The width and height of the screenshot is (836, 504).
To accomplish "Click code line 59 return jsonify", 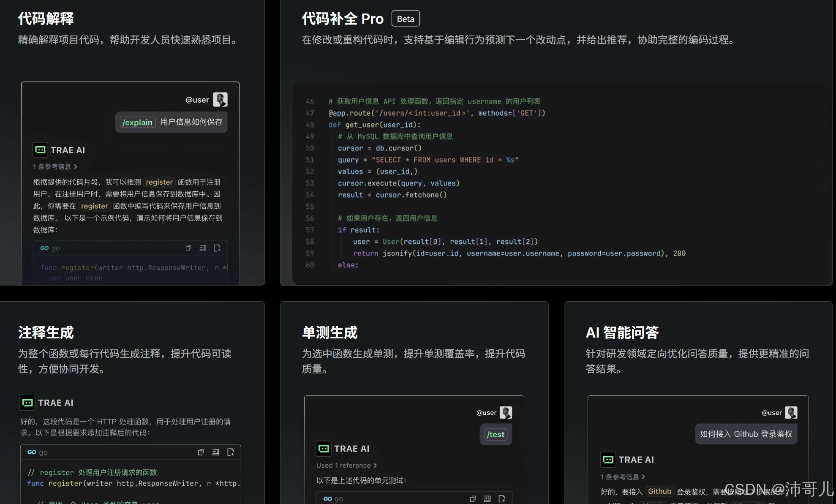I will 519,253.
